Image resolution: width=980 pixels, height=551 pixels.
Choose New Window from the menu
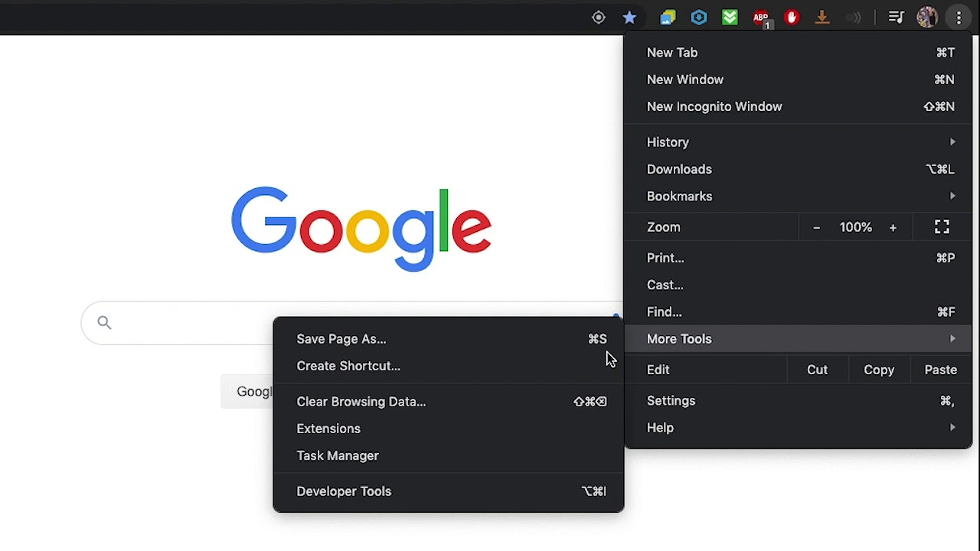pos(799,80)
